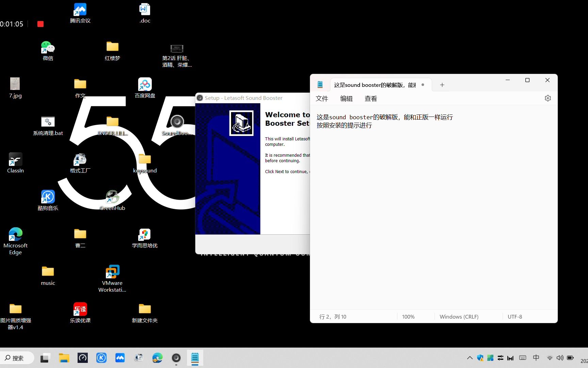Image resolution: width=588 pixels, height=368 pixels.
Task: Launch GreenHub shortcut
Action: click(112, 200)
